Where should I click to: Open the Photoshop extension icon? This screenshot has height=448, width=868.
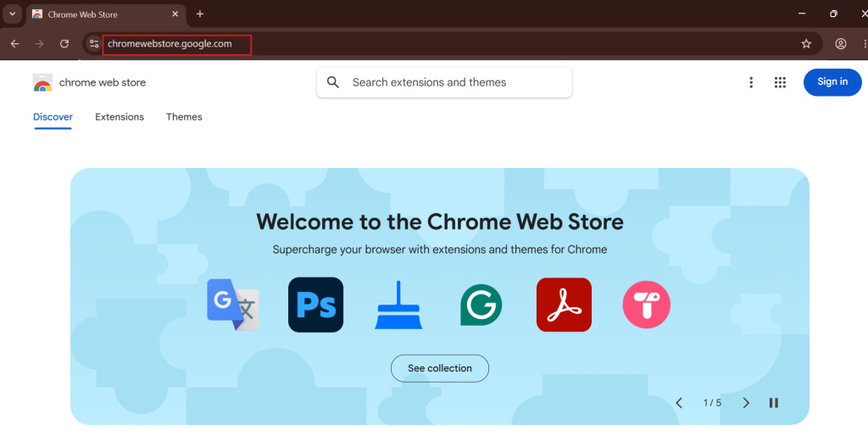(315, 305)
